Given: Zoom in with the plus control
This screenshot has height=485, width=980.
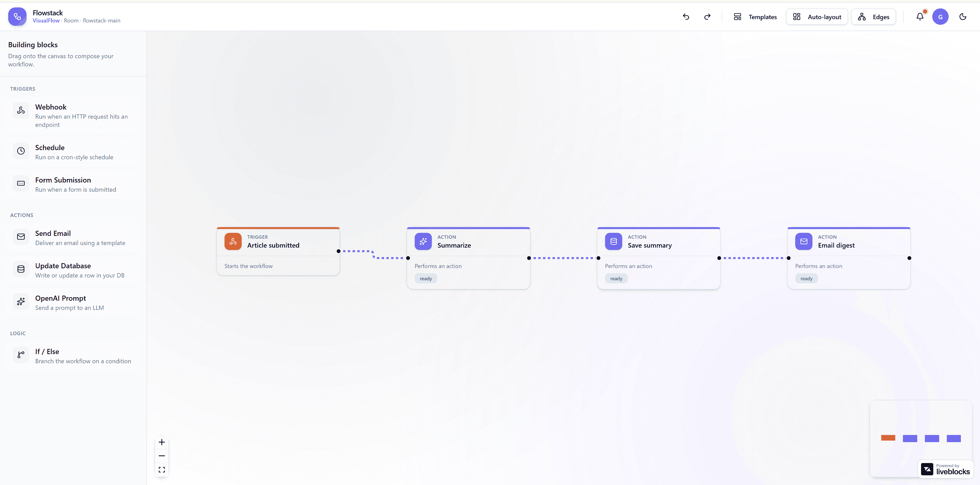Looking at the screenshot, I should pyautogui.click(x=162, y=442).
